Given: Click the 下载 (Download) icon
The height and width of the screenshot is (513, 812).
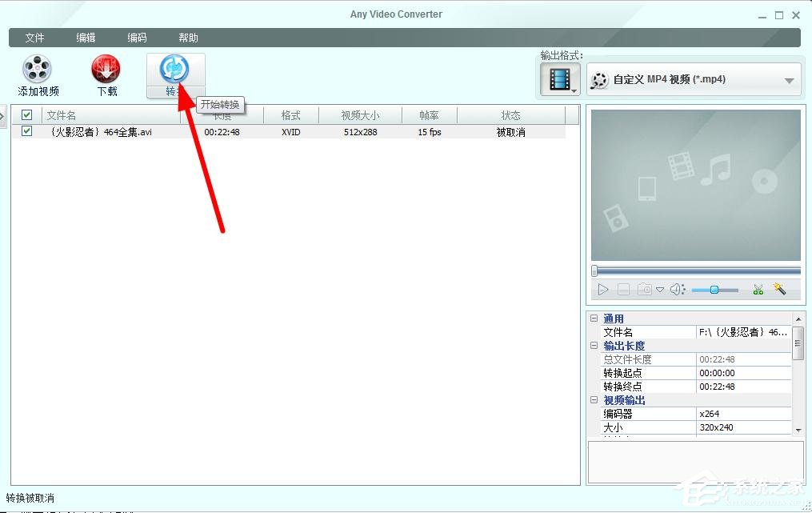Looking at the screenshot, I should coord(106,70).
